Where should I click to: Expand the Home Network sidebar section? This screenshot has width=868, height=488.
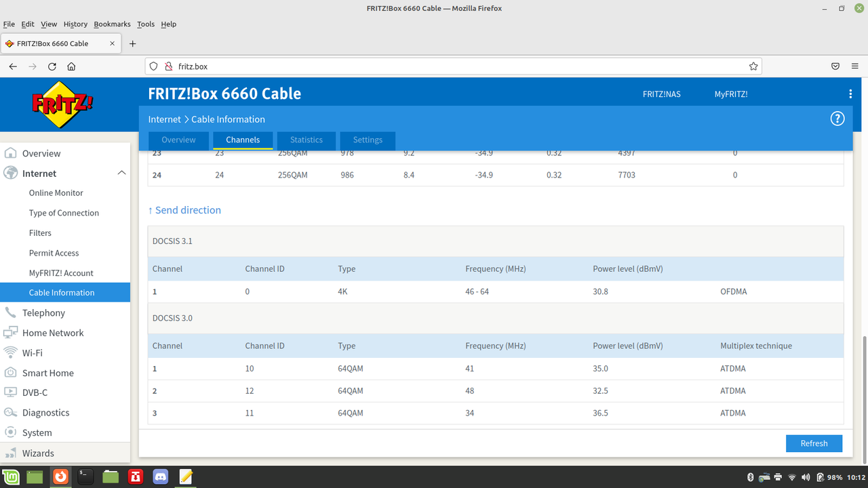(x=53, y=333)
